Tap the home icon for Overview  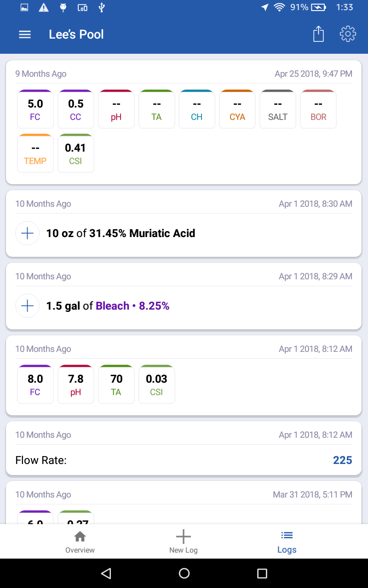[x=80, y=536]
